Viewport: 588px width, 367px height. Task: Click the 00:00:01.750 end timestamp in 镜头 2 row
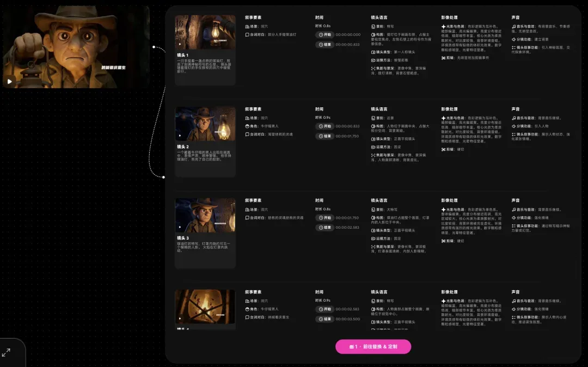tap(347, 136)
